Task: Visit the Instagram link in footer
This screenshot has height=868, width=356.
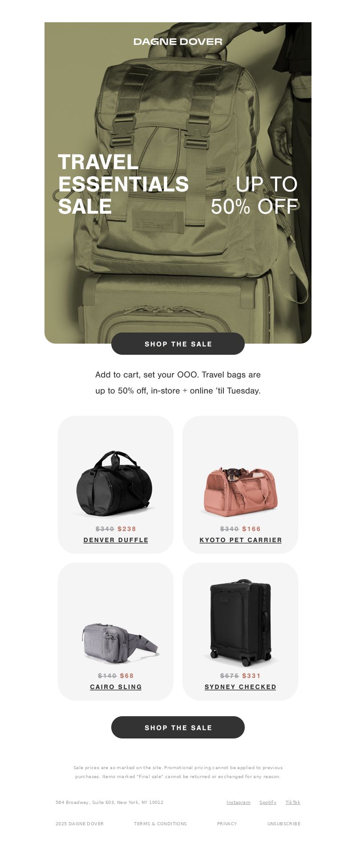Action: click(x=239, y=802)
